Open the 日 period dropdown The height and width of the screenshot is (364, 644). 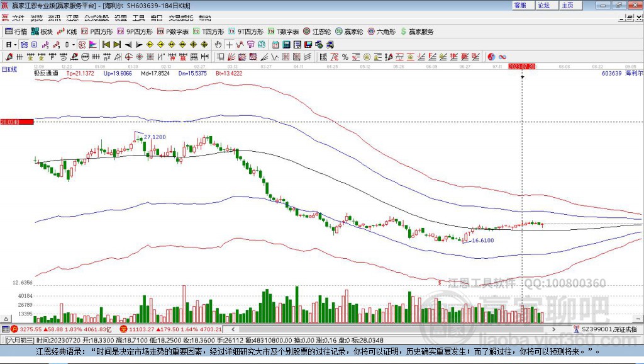pyautogui.click(x=11, y=45)
